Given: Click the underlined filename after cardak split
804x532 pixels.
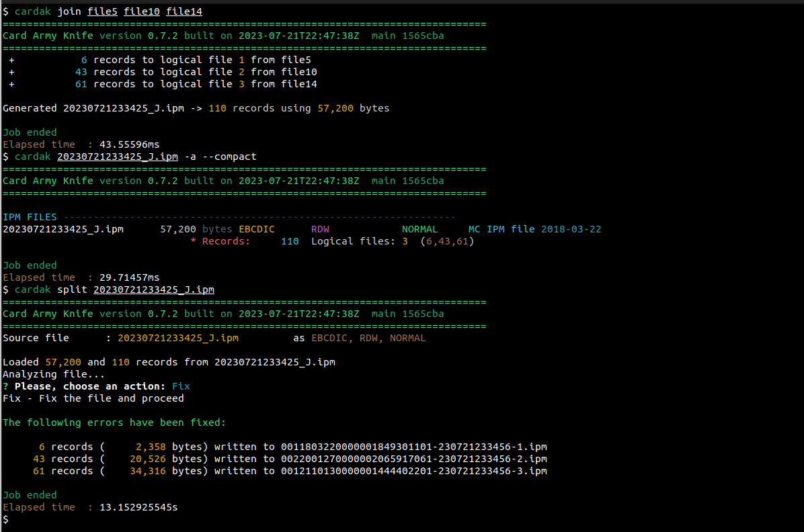Looking at the screenshot, I should click(153, 290).
